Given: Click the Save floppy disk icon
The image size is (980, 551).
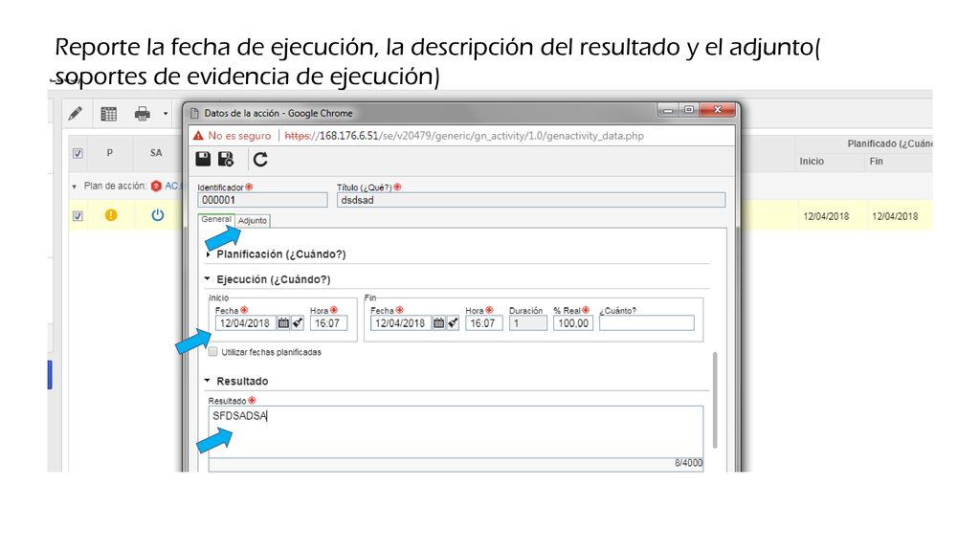Looking at the screenshot, I should point(203,160).
